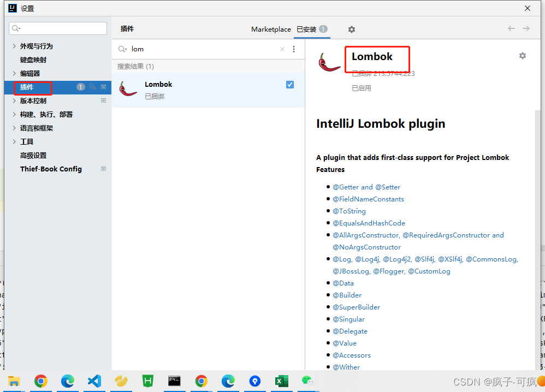Viewport: 545px width, 392px height.
Task: Uncheck the Lombok plugin enabled checkbox
Action: point(290,85)
